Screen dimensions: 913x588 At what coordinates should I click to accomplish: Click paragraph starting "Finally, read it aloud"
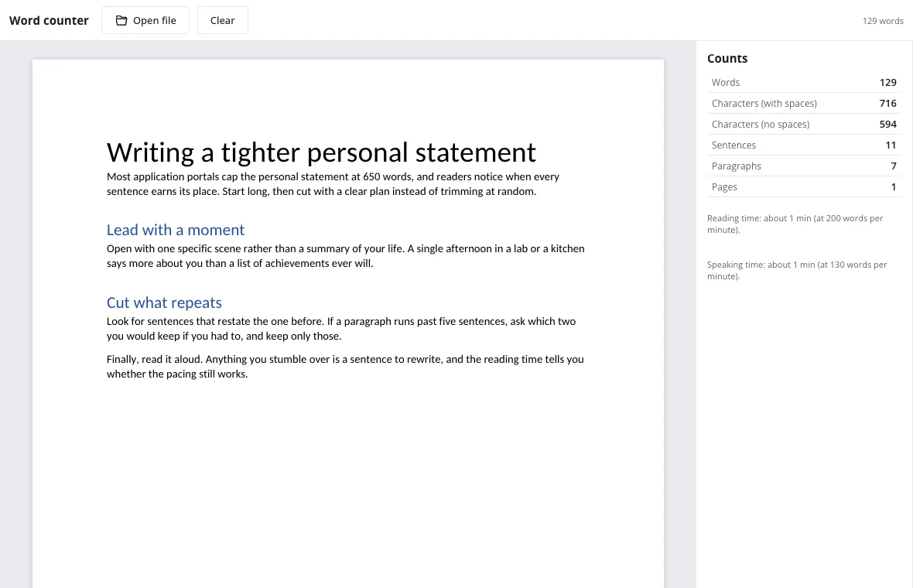click(x=345, y=367)
